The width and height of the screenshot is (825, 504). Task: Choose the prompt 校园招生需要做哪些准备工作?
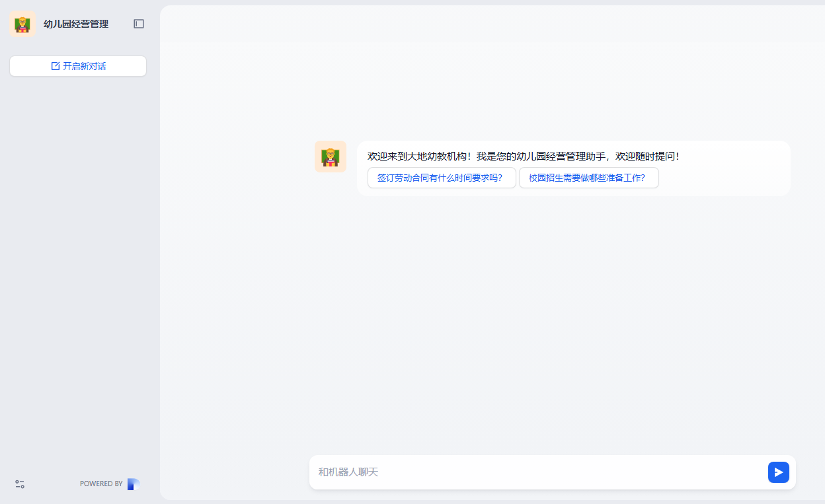point(588,178)
